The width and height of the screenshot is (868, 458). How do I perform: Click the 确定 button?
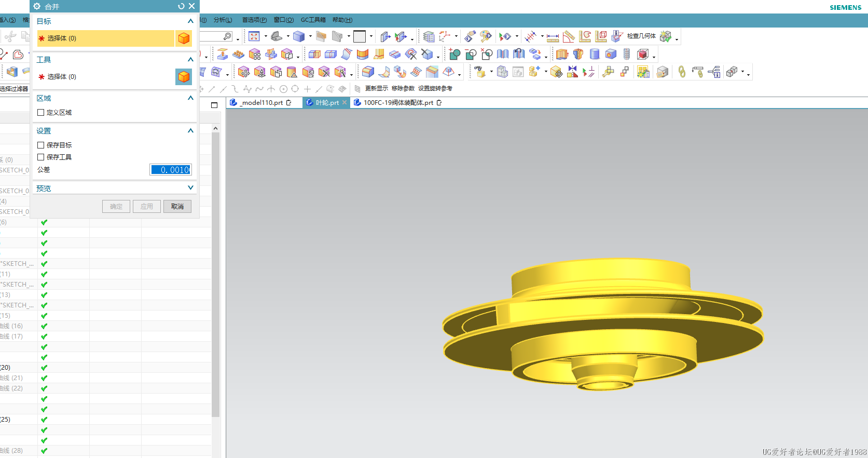pos(116,207)
